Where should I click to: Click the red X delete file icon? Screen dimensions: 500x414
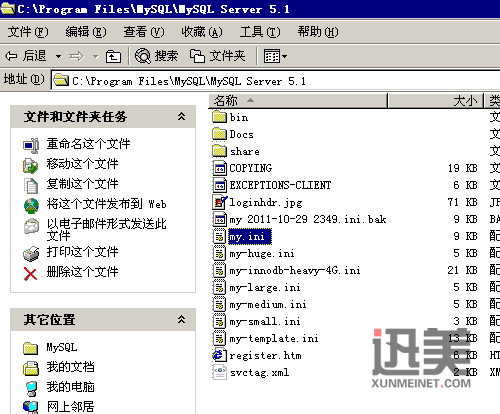click(30, 274)
